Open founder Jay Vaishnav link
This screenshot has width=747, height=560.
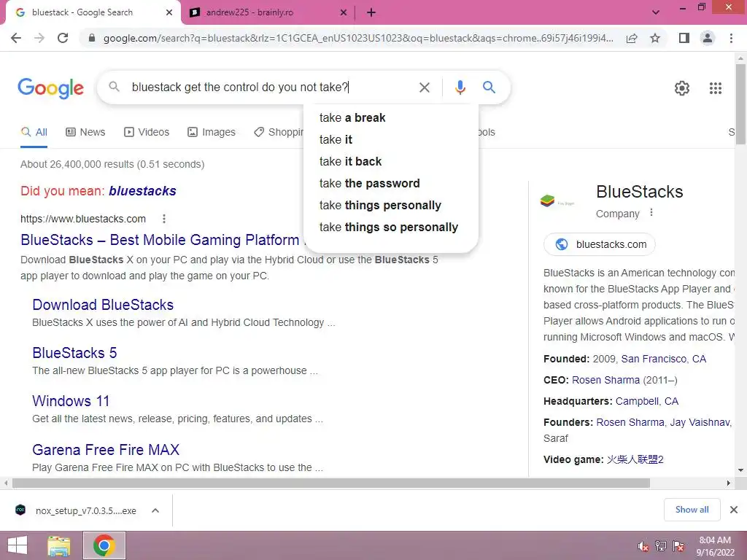pyautogui.click(x=701, y=422)
